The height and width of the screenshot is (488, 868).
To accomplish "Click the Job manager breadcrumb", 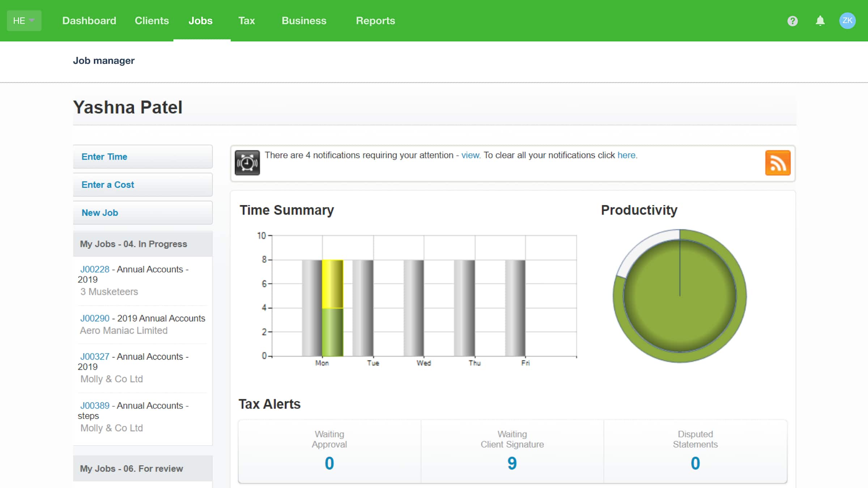I will [104, 60].
